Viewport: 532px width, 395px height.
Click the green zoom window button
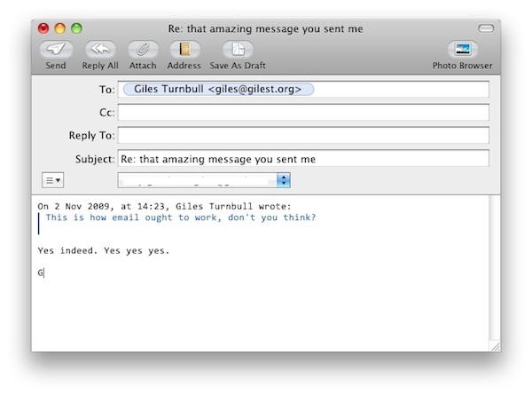tap(76, 29)
